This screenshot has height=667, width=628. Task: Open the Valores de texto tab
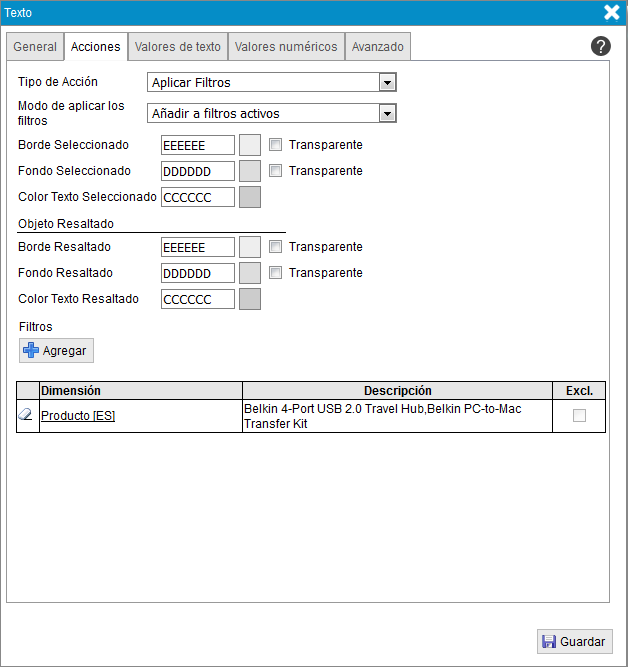[x=178, y=47]
